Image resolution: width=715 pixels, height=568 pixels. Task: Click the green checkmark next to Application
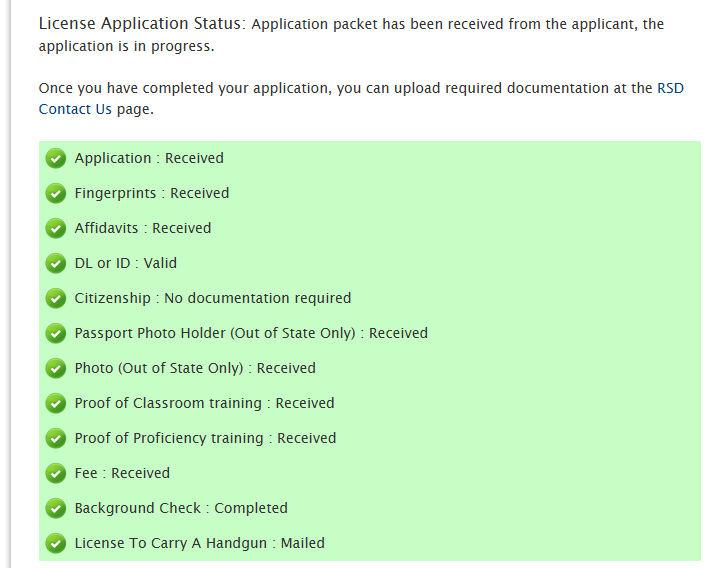click(x=56, y=158)
